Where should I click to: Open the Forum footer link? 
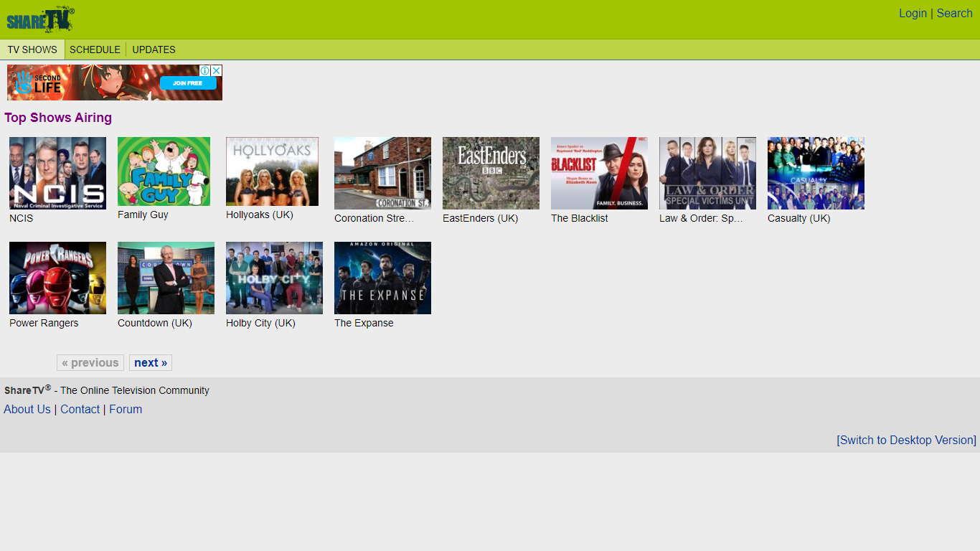[126, 410]
